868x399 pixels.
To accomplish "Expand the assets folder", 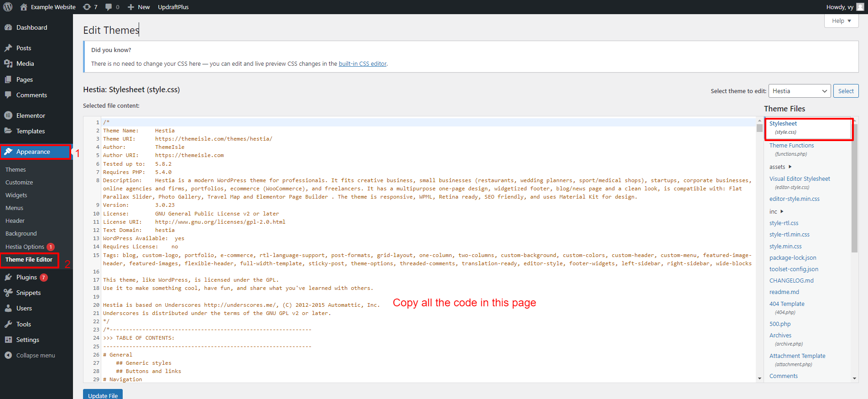I will click(x=780, y=167).
